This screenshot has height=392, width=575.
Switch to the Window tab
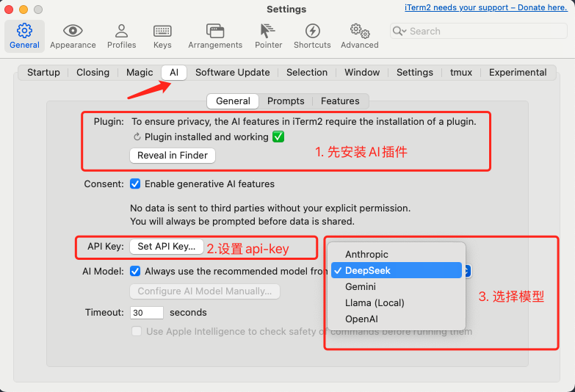pos(362,72)
